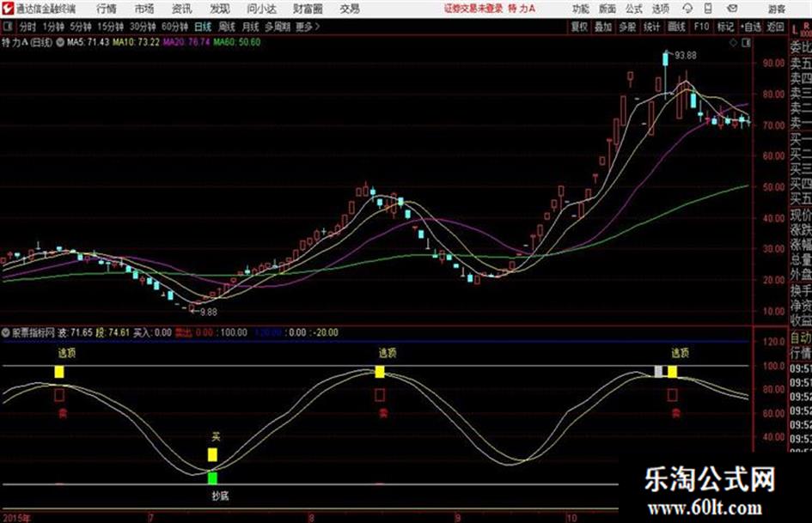Open the 交易 menu
The height and width of the screenshot is (523, 812).
[x=350, y=9]
